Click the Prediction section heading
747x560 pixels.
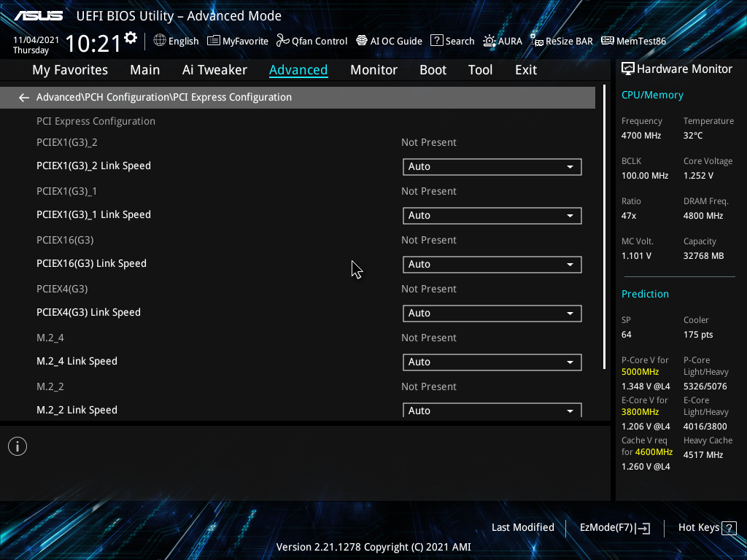click(645, 294)
